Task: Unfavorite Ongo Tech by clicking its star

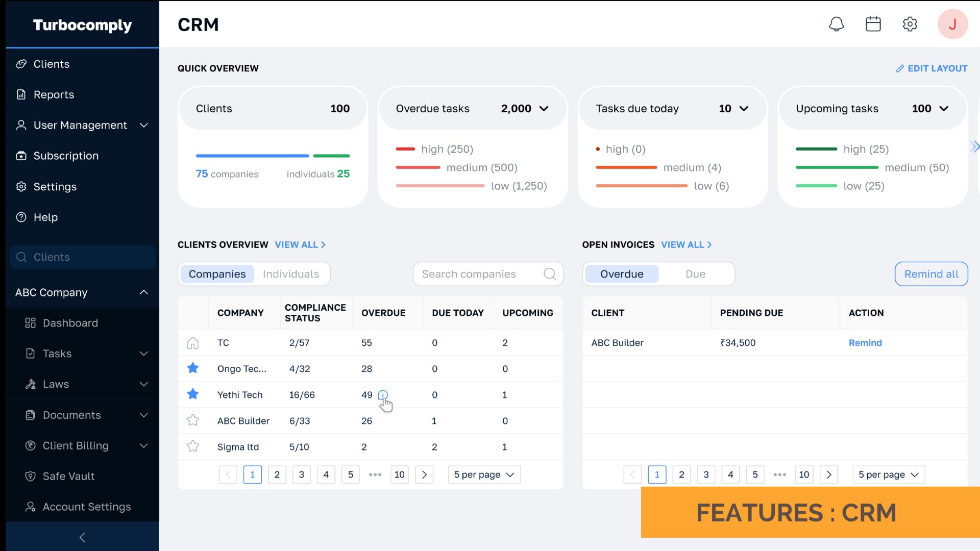Action: point(192,368)
